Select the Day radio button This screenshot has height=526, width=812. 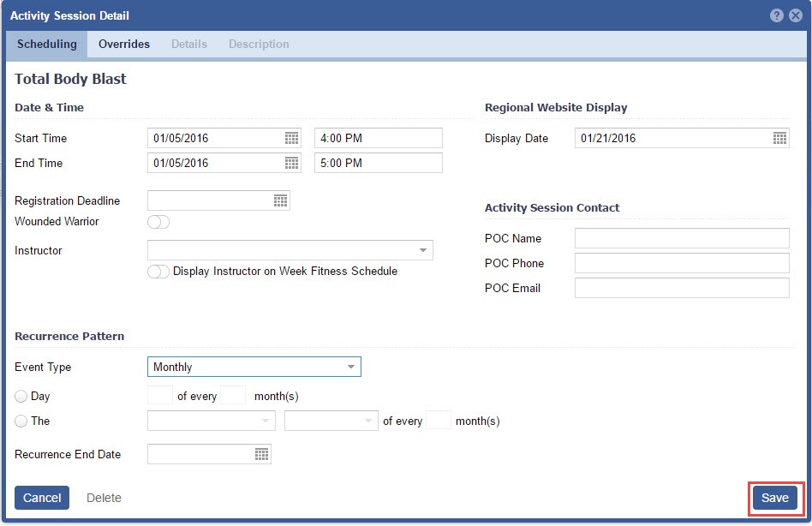point(21,397)
